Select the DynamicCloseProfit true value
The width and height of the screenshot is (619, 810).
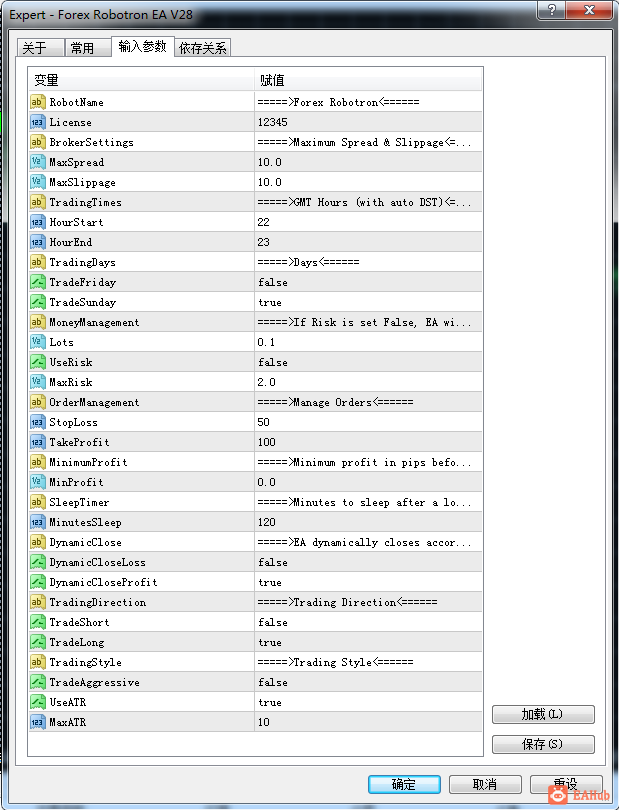[270, 583]
